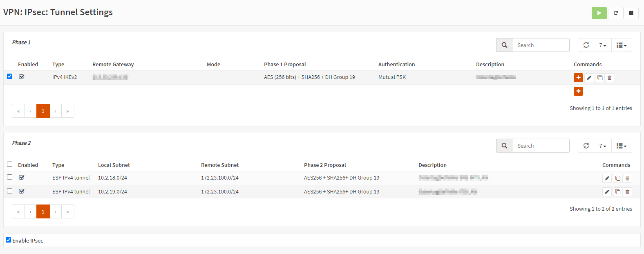Sort Phase 1 by Remote Gateway column
This screenshot has height=254, width=644.
tap(113, 64)
